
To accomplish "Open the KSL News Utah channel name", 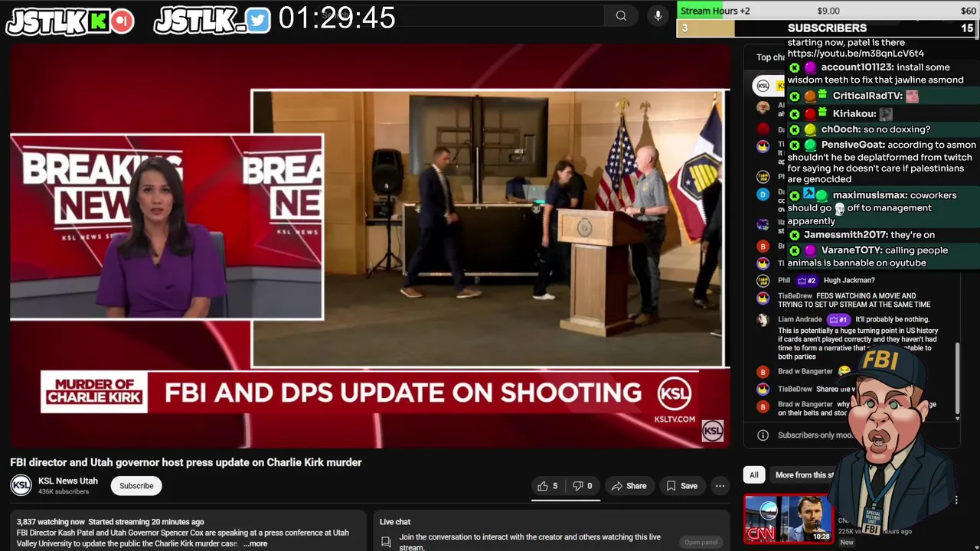I will coord(68,481).
